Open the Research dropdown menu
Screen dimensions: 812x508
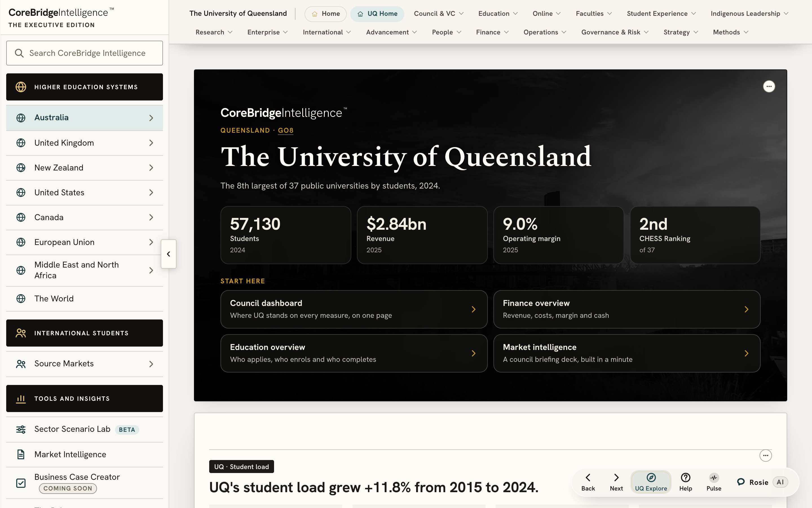[214, 32]
